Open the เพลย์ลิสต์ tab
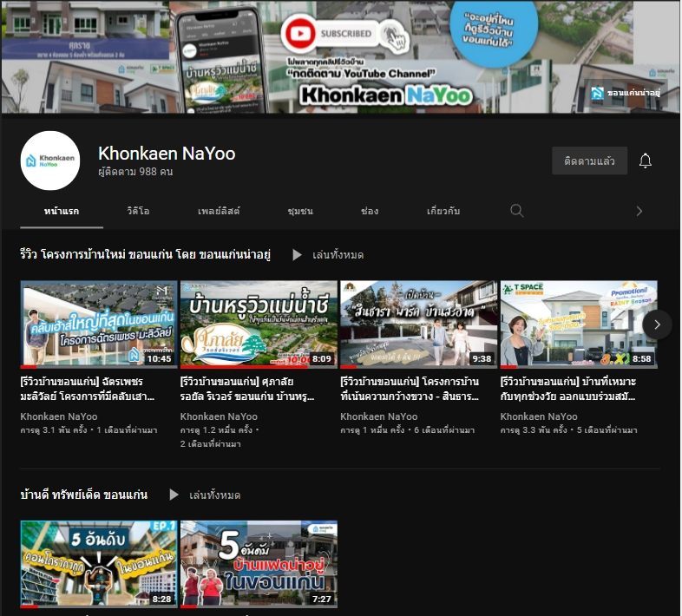 click(219, 211)
